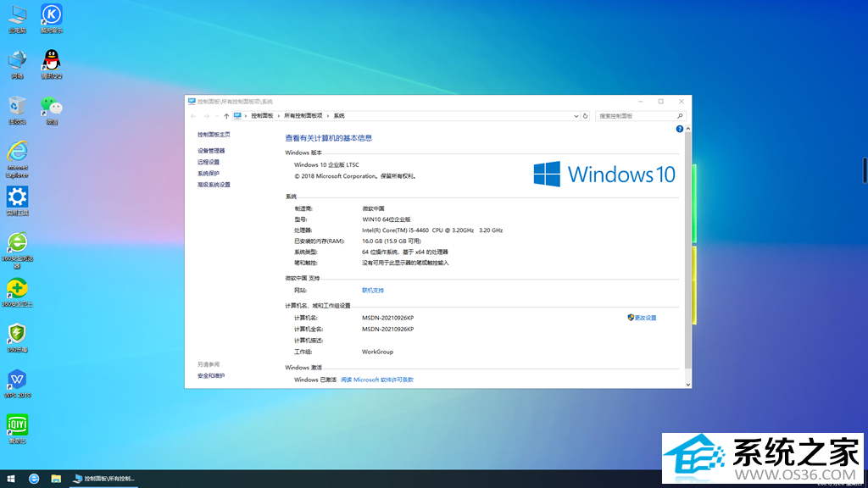Screen dimensions: 868x488
Task: Select the 360杀毒 shield desktop icon
Action: (17, 338)
